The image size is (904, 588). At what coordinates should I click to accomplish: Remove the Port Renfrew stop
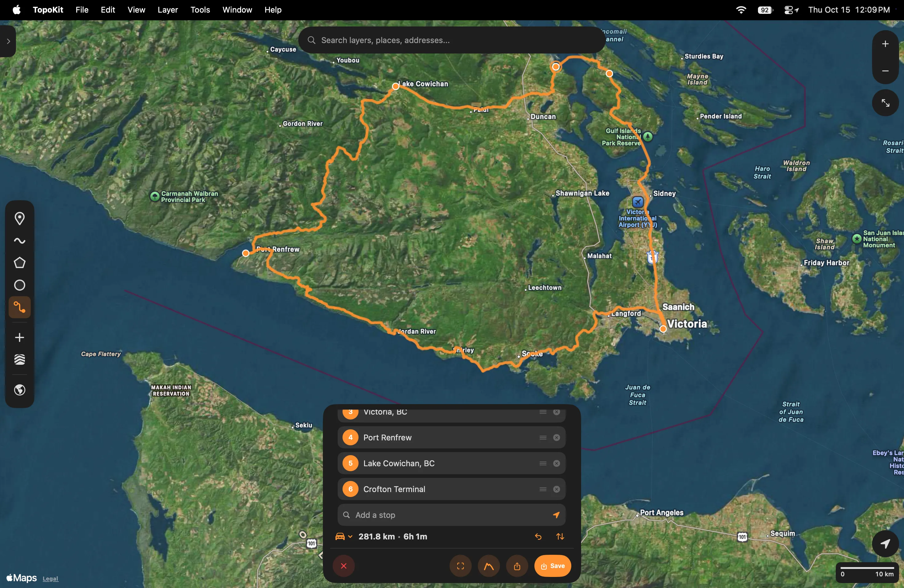557,438
